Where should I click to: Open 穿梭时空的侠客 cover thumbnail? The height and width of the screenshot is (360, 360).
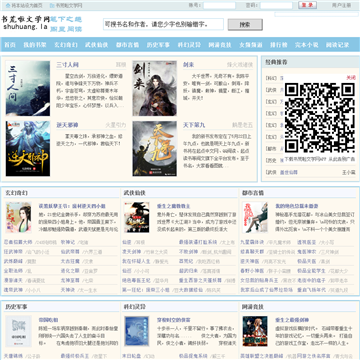[x=137, y=331]
